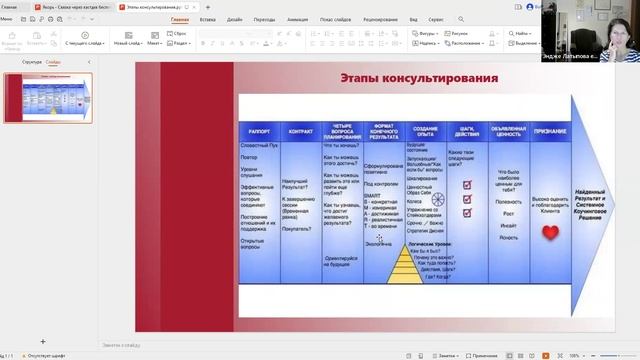Click the fit slide to window icon
The width and height of the screenshot is (640, 360).
click(x=560, y=356)
